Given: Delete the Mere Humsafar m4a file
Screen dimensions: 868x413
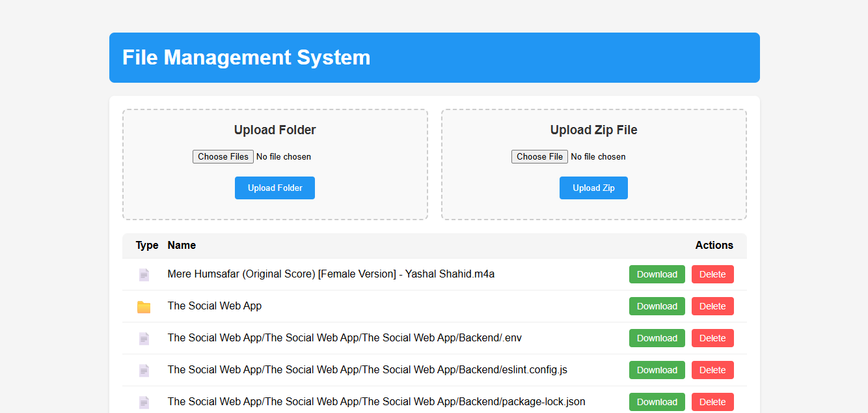Looking at the screenshot, I should click(712, 274).
